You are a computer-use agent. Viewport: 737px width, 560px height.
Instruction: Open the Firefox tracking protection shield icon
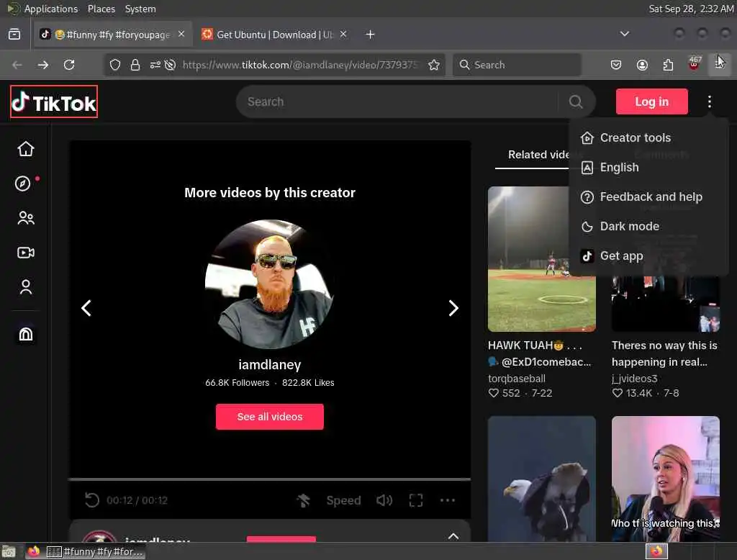click(115, 65)
